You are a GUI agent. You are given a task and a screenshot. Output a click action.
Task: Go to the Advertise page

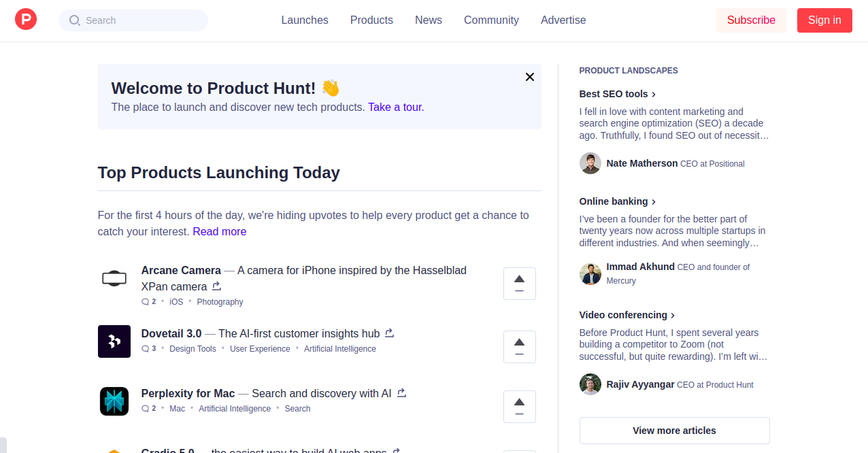[x=563, y=20]
